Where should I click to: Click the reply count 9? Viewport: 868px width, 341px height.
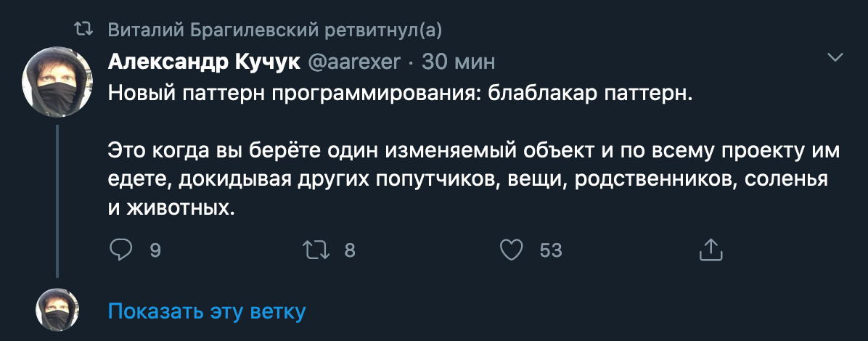point(155,251)
